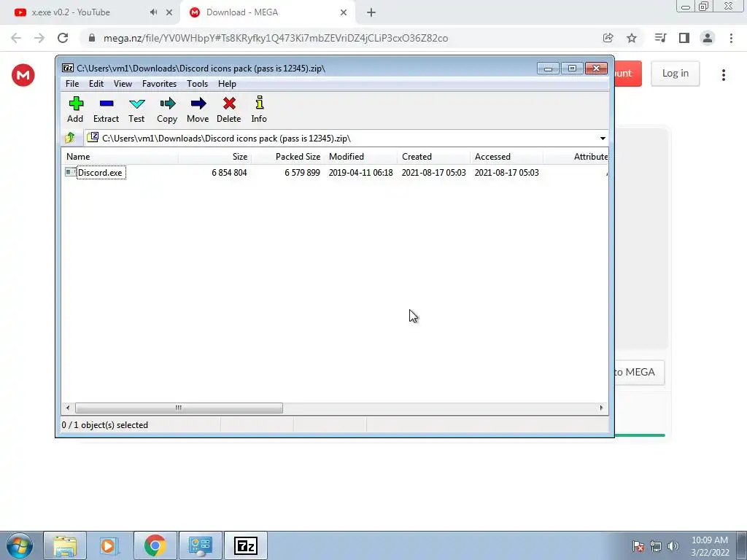Screen dimensions: 747x560
Task: Toggle the Chrome side panel icon
Action: [x=684, y=38]
